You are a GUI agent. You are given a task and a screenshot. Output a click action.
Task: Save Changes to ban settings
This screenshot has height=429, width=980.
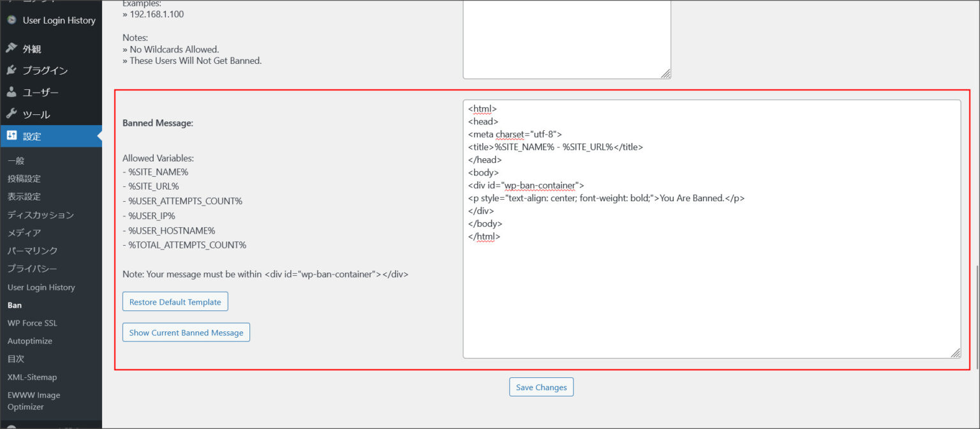pos(541,387)
